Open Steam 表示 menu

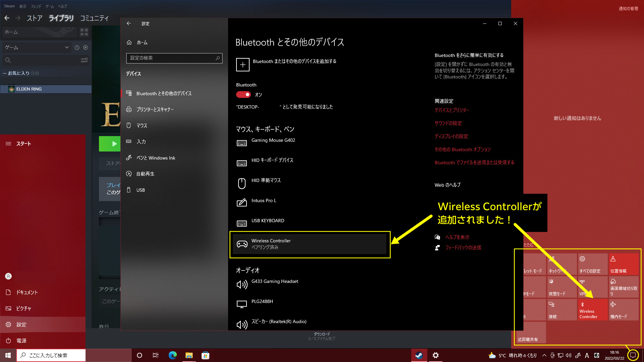23,6
